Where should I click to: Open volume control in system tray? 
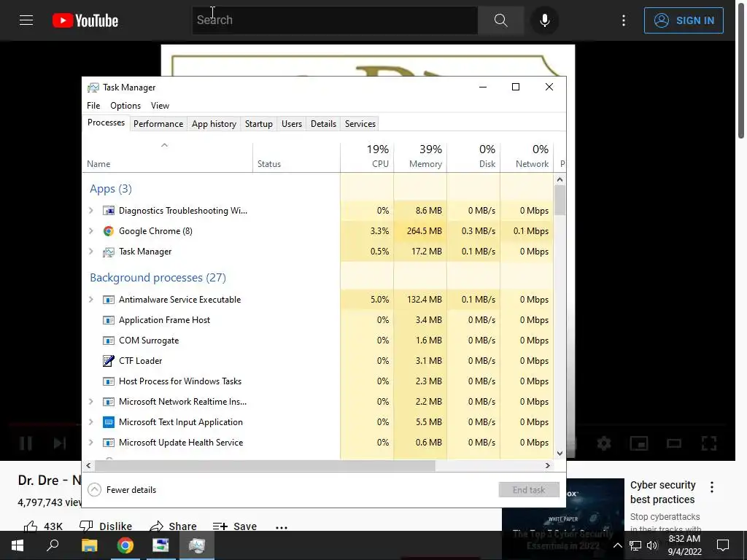pos(652,545)
